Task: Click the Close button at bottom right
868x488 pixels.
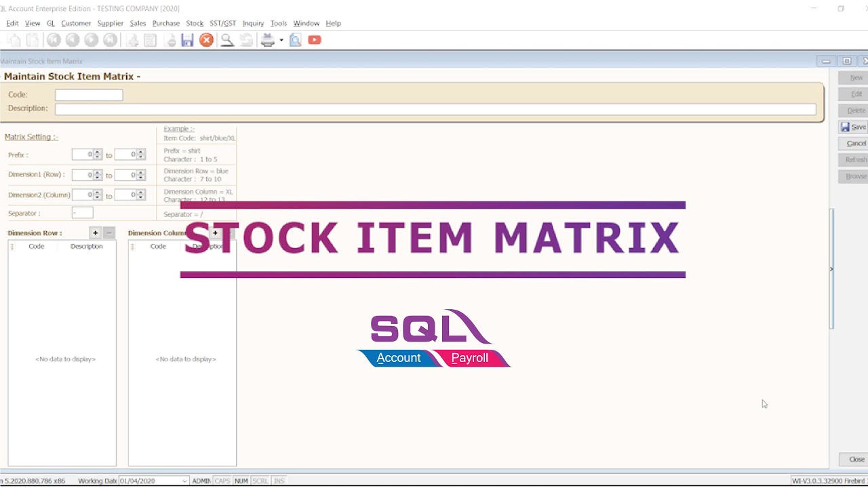Action: tap(854, 460)
